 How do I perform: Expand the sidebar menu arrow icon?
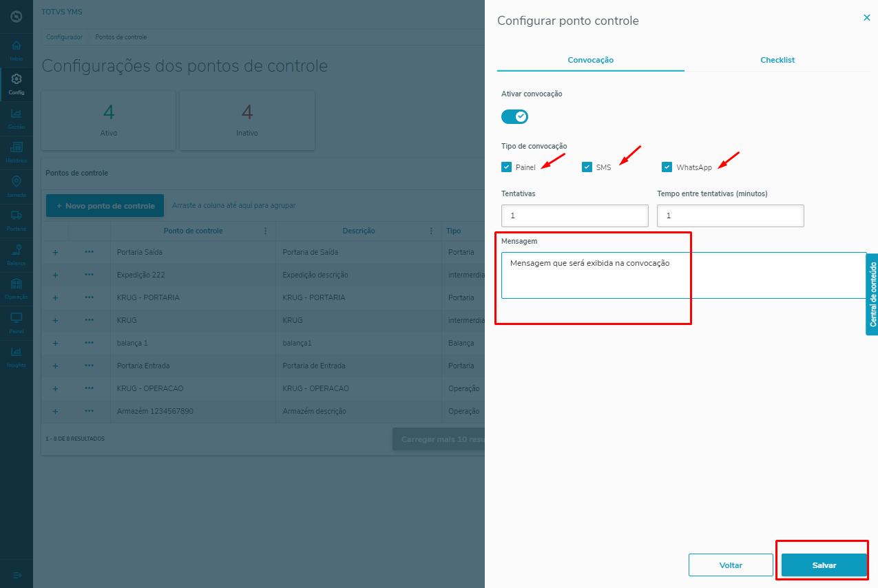[17, 574]
